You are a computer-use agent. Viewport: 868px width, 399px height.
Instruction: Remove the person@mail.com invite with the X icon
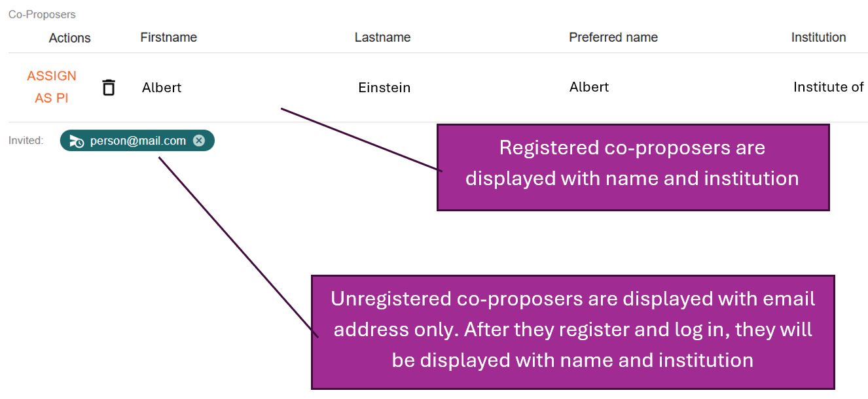pyautogui.click(x=199, y=141)
